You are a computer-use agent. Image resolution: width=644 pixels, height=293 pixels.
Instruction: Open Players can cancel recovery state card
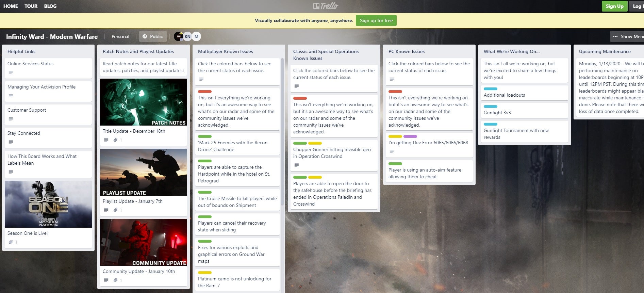point(237,224)
